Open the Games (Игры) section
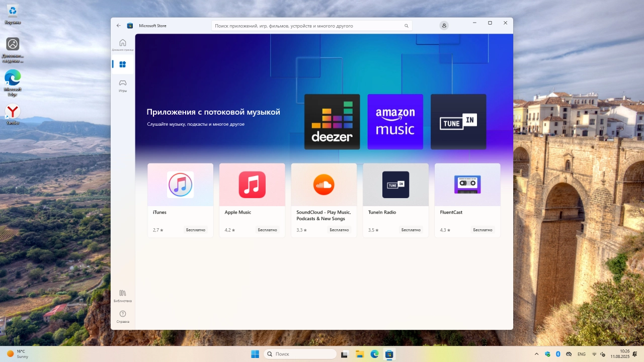 (123, 85)
